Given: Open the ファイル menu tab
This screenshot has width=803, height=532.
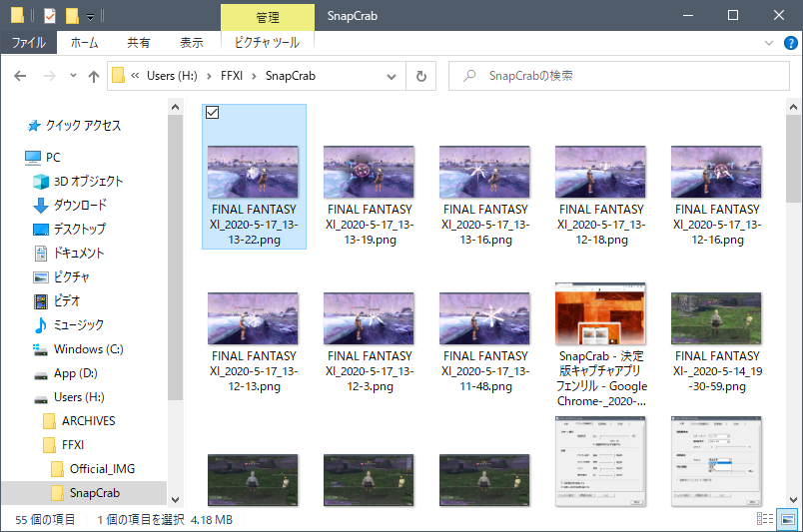Looking at the screenshot, I should click(29, 43).
